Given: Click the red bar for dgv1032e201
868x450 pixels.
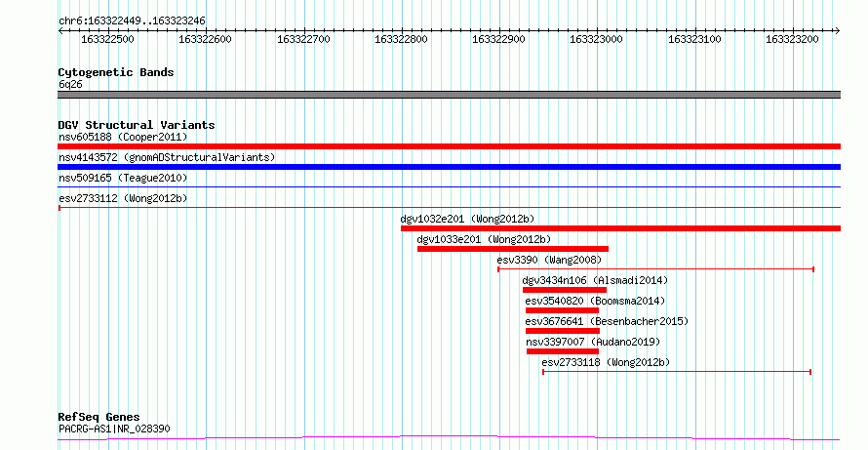Looking at the screenshot, I should (620, 228).
